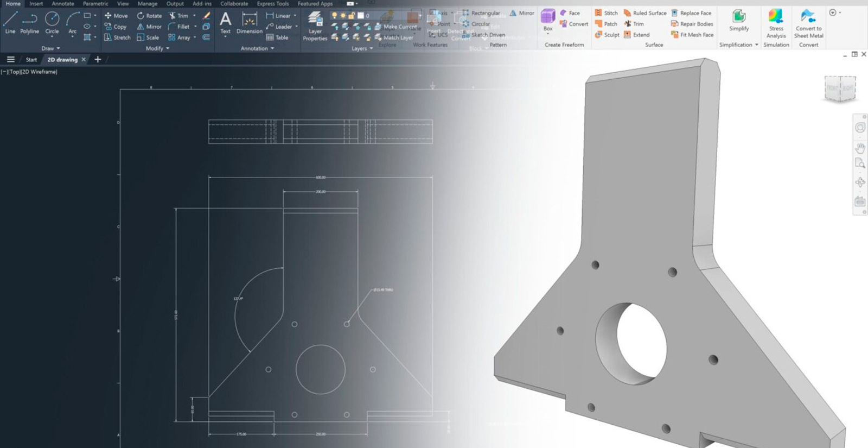
Task: Select the Line drawing tool
Action: click(x=10, y=23)
